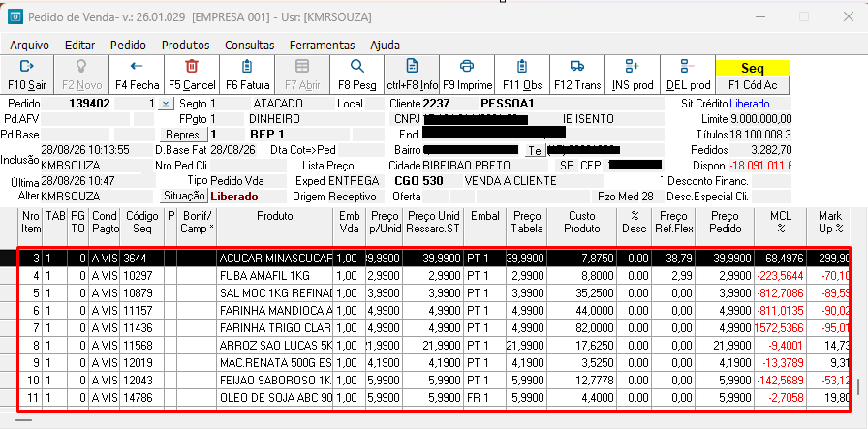Click the F7 Abrir grid icon

[x=302, y=67]
